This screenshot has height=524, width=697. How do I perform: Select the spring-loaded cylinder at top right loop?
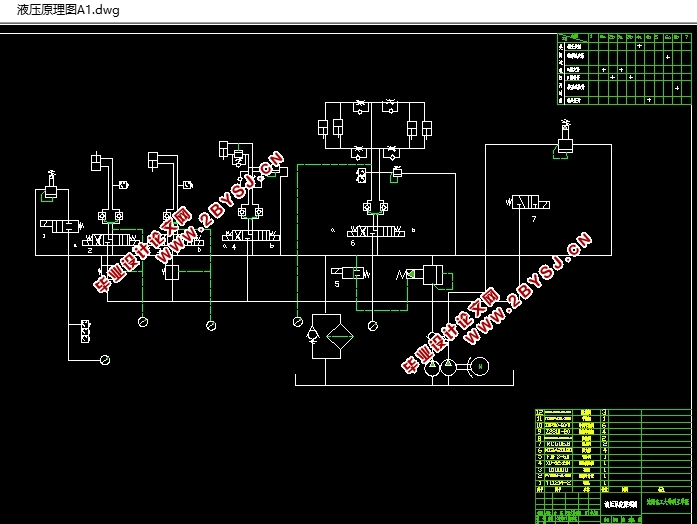click(x=565, y=138)
